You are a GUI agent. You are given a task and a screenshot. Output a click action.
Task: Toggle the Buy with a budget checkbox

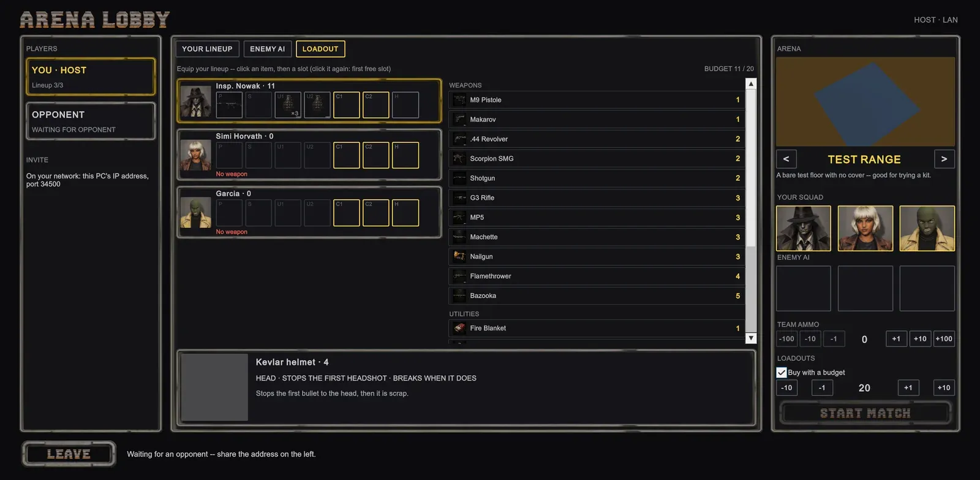(x=782, y=372)
